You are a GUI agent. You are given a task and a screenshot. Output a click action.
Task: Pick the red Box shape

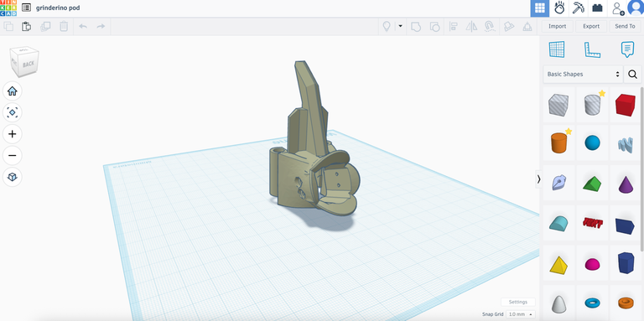tap(625, 105)
